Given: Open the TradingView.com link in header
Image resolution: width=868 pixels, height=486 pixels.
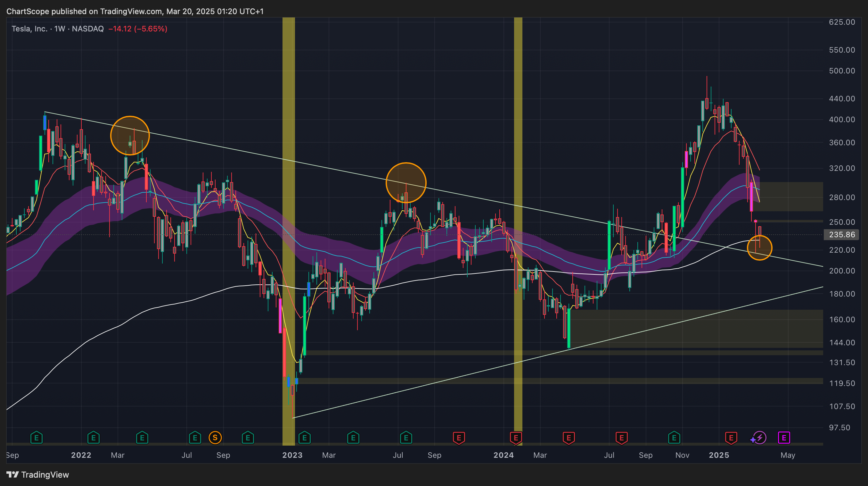Looking at the screenshot, I should (x=131, y=12).
